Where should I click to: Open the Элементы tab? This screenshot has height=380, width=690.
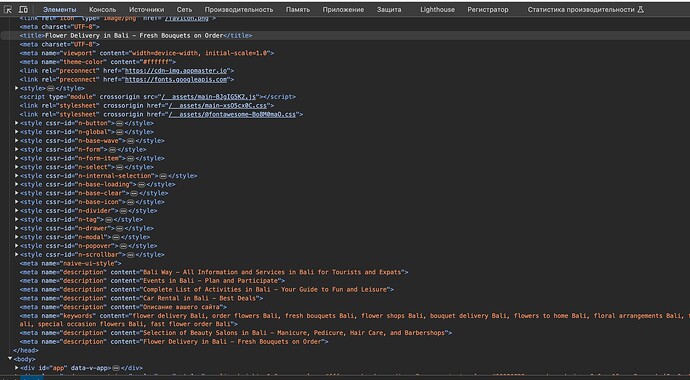click(59, 10)
